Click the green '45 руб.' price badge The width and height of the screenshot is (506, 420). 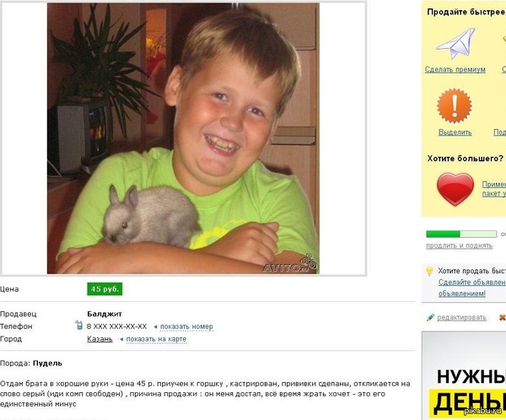pos(105,289)
